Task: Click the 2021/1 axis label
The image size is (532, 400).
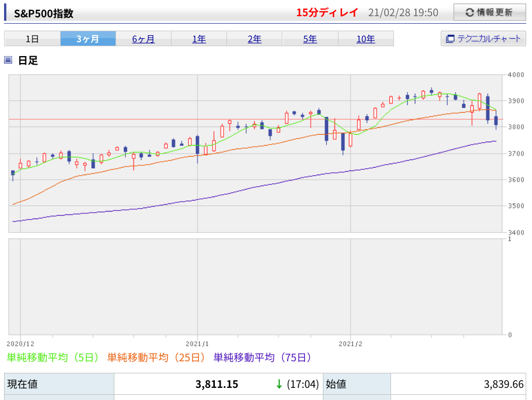Action: click(x=197, y=343)
